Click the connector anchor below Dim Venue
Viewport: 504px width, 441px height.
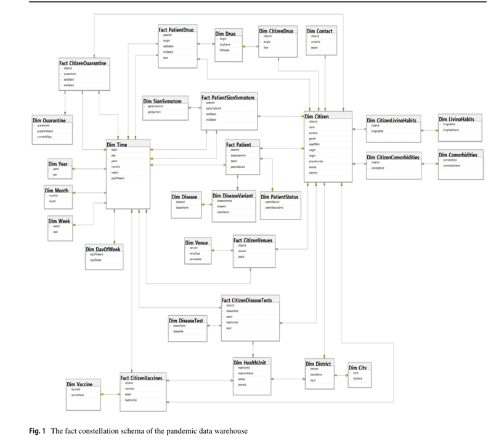[x=213, y=250]
